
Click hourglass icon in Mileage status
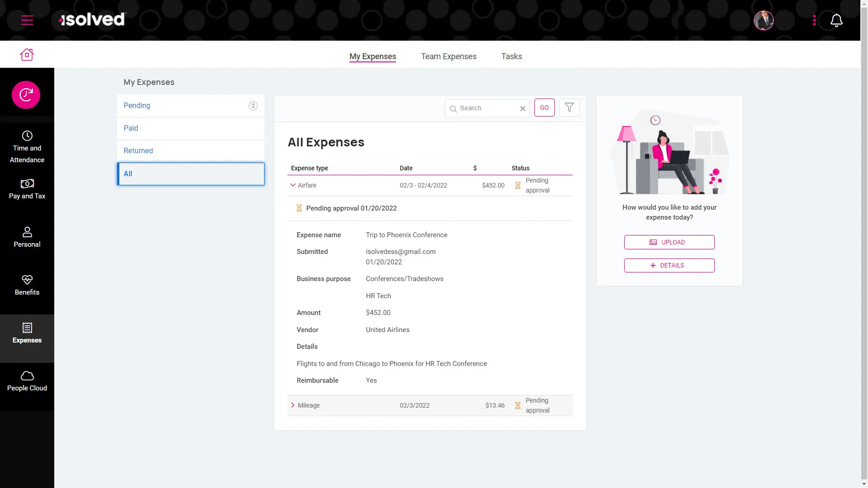pos(518,406)
